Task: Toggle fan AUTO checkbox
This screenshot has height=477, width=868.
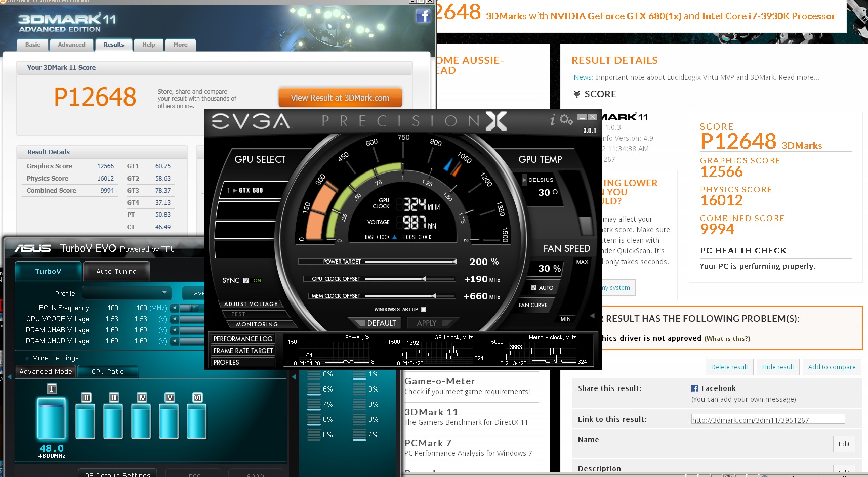Action: [533, 287]
